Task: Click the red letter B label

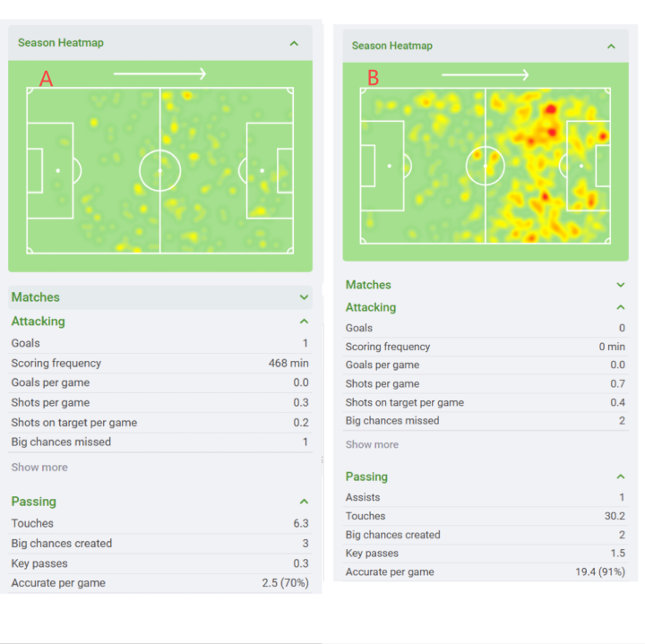Action: pos(373,78)
